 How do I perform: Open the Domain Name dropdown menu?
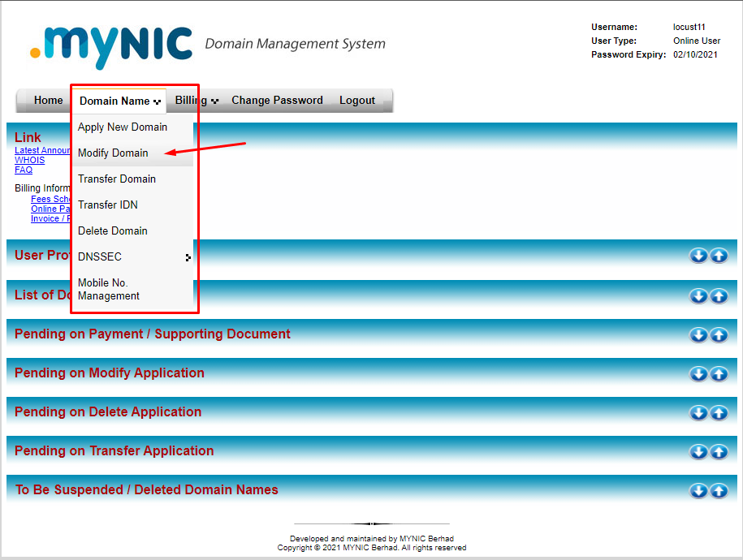click(120, 101)
